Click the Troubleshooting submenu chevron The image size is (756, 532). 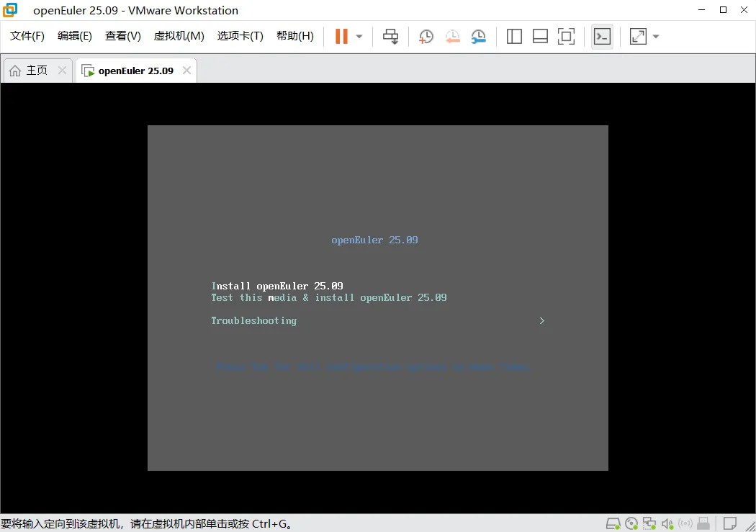pyautogui.click(x=542, y=321)
